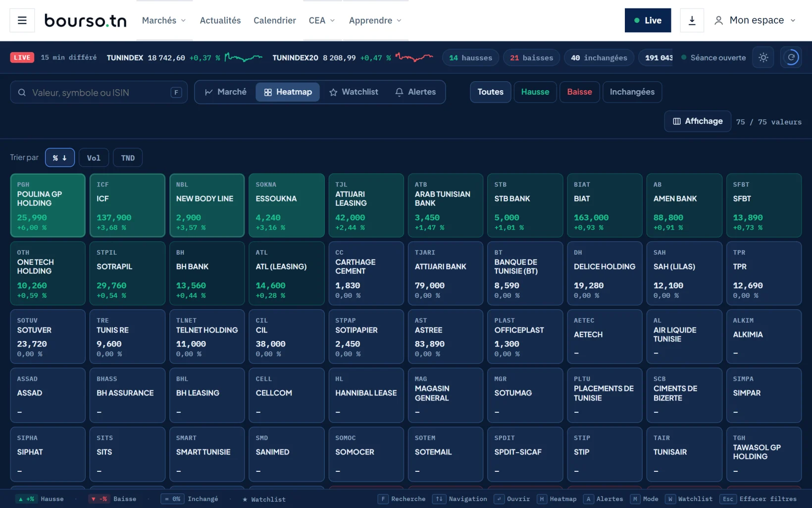Open SOTUVER stock tile
The image size is (812, 508).
click(48, 337)
